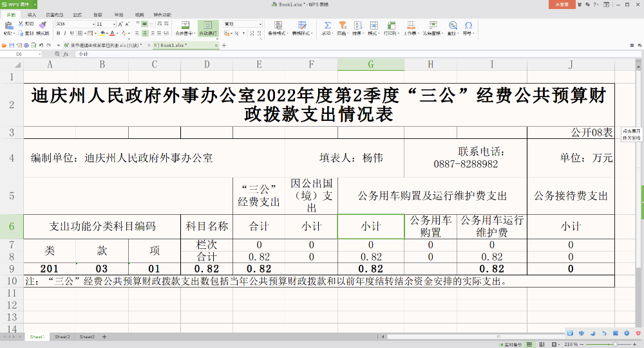The image size is (644, 348).
Task: Toggle Underline formatting
Action: (x=72, y=33)
